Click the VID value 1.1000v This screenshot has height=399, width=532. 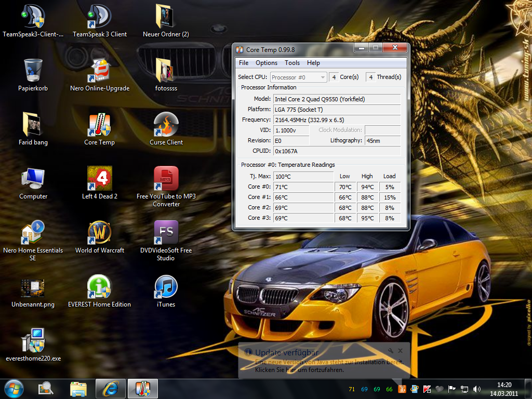(291, 130)
